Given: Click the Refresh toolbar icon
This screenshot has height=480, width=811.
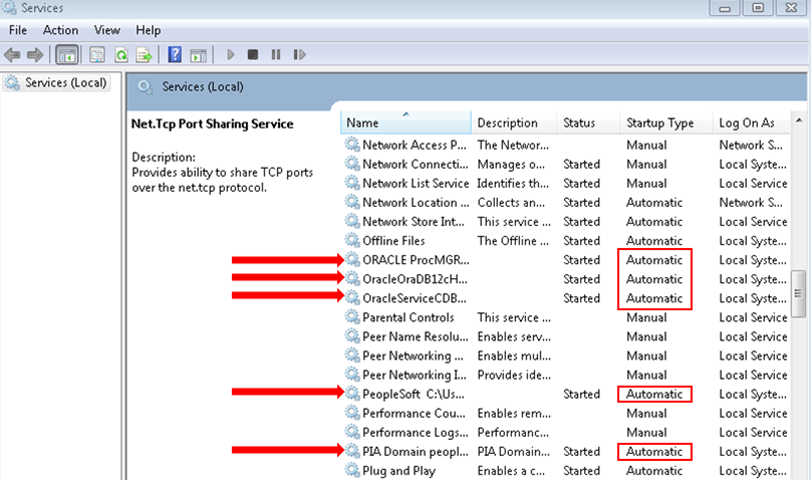Looking at the screenshot, I should 121,54.
